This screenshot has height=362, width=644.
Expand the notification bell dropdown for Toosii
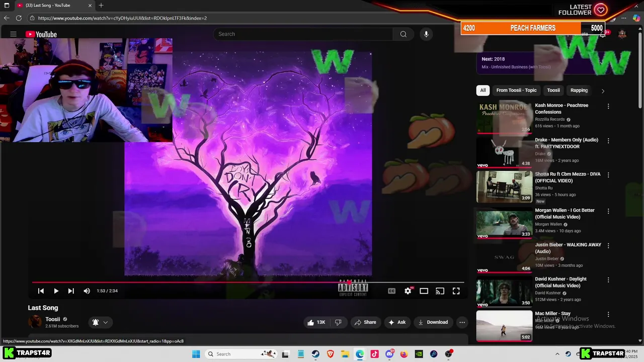coord(100,322)
